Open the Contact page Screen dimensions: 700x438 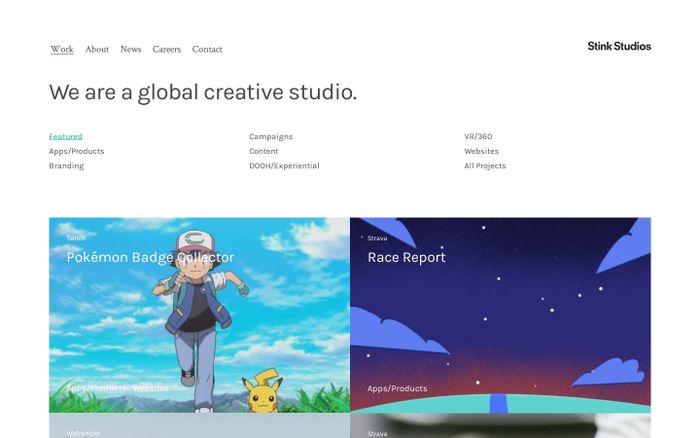coord(207,49)
